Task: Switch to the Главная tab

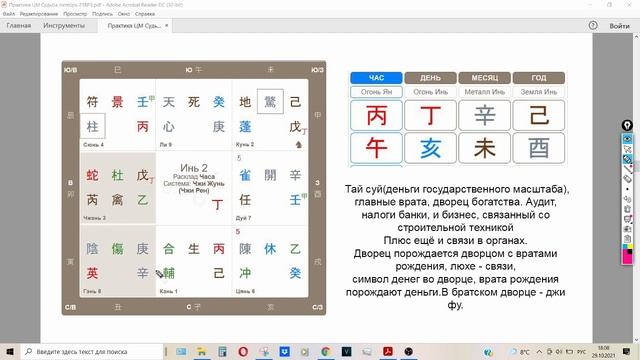Action: (x=19, y=25)
